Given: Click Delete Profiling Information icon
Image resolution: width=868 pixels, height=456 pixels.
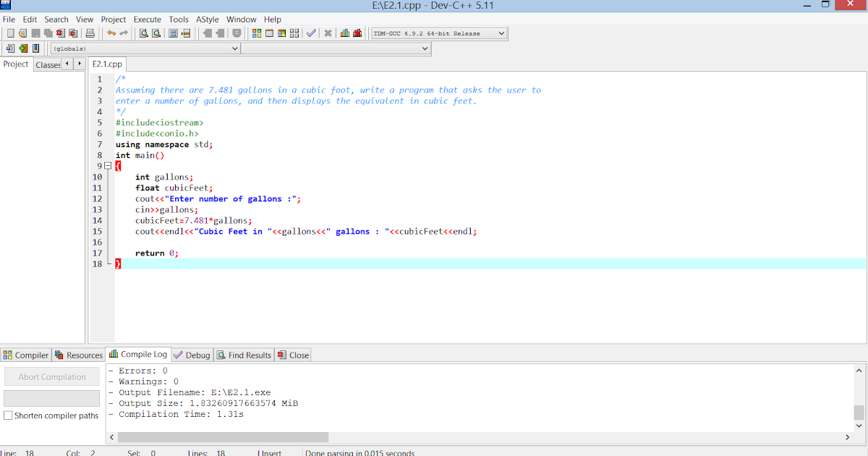Looking at the screenshot, I should 357,33.
